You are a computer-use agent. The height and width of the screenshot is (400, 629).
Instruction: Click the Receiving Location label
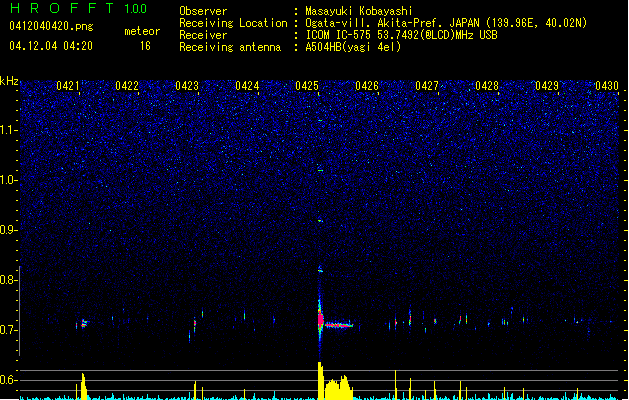click(233, 23)
